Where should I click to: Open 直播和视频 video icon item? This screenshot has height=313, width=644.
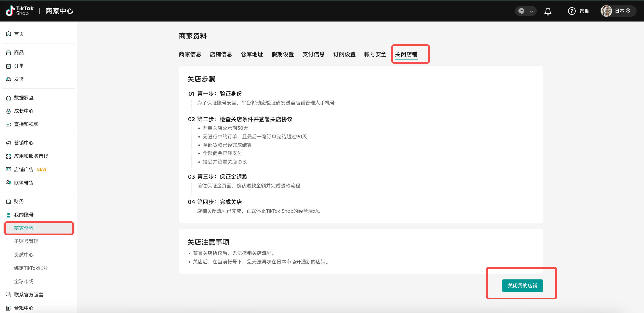coord(9,124)
